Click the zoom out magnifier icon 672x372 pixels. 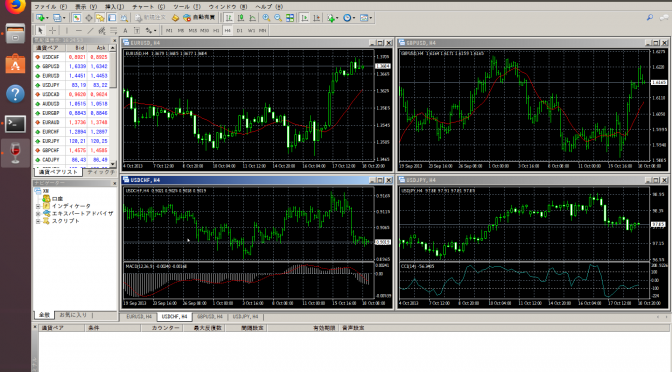point(278,18)
